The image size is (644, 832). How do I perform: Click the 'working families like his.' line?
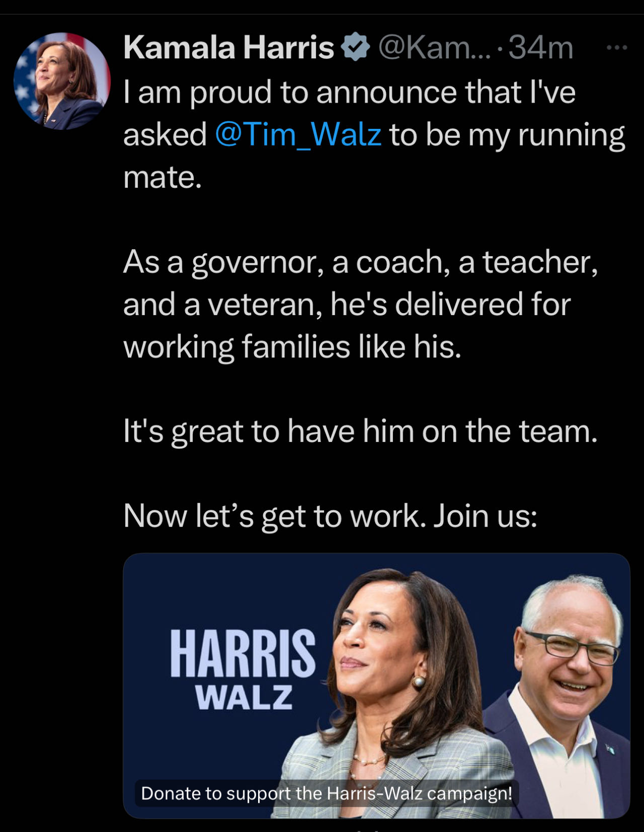pyautogui.click(x=292, y=347)
